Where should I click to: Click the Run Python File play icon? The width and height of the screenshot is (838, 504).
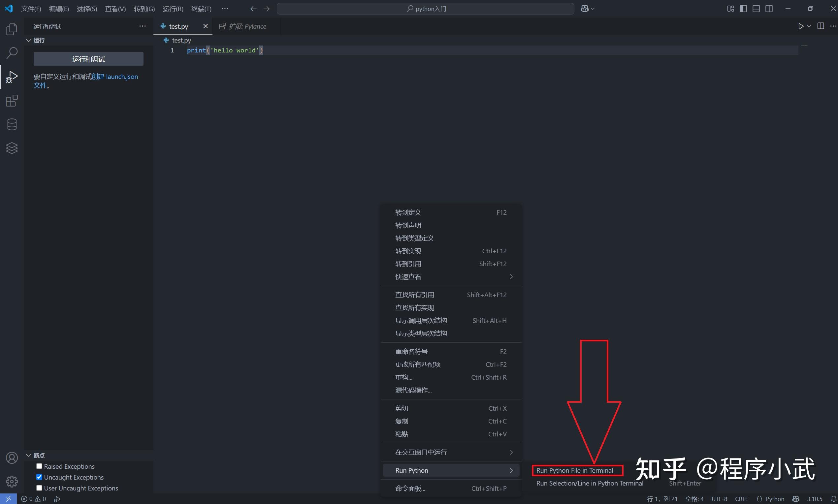[x=801, y=26]
